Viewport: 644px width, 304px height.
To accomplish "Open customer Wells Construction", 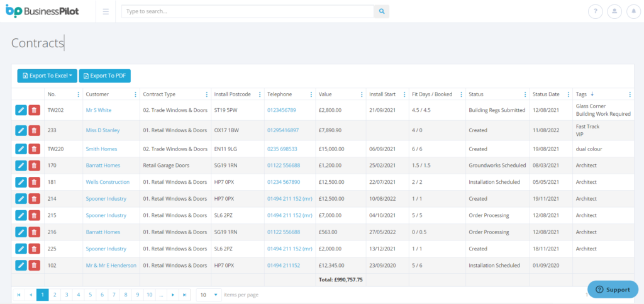I will (108, 182).
